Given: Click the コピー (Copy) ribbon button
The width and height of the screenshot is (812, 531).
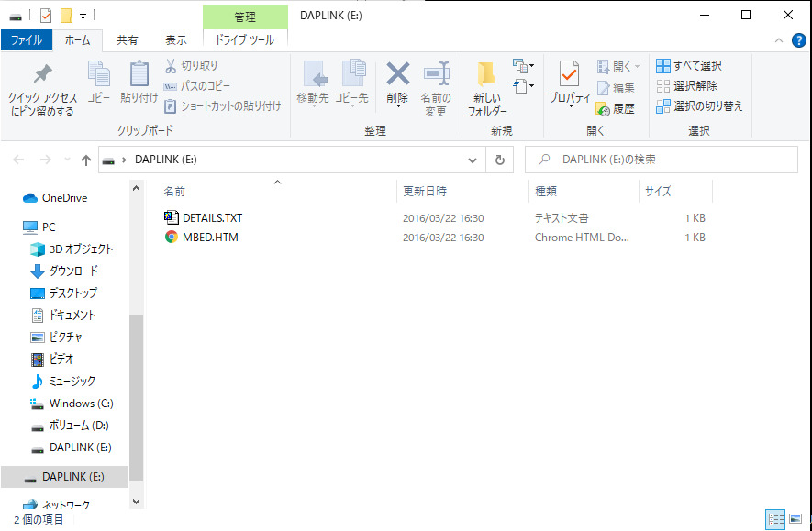Looking at the screenshot, I should (98, 83).
